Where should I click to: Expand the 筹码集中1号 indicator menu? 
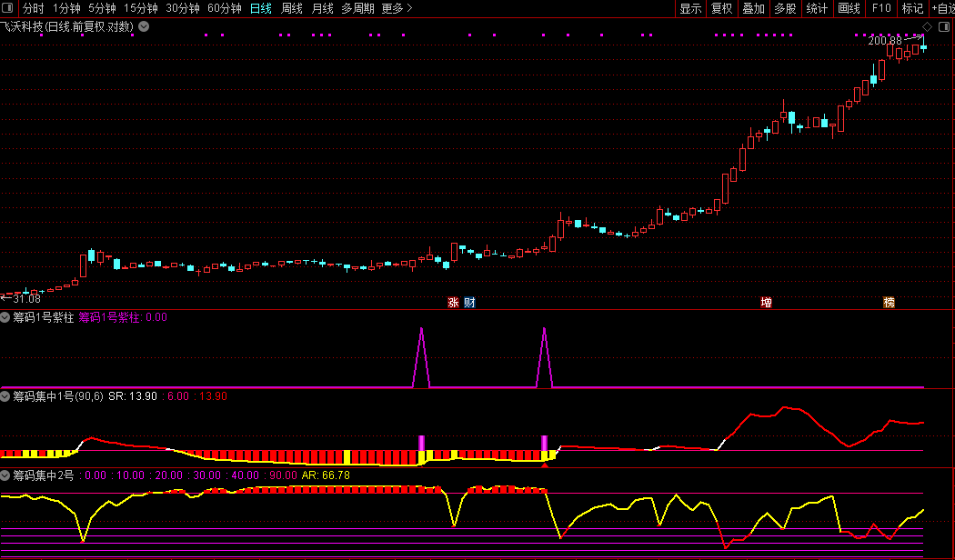coord(5,396)
